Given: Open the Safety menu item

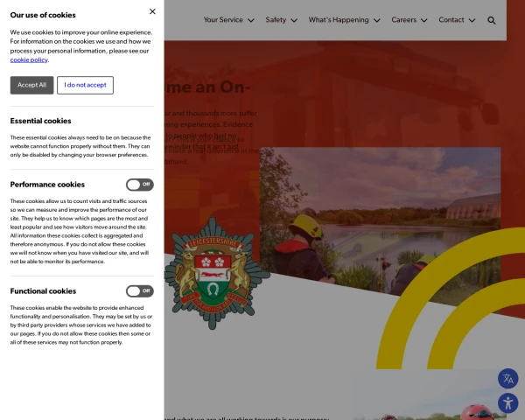Looking at the screenshot, I should [x=276, y=20].
